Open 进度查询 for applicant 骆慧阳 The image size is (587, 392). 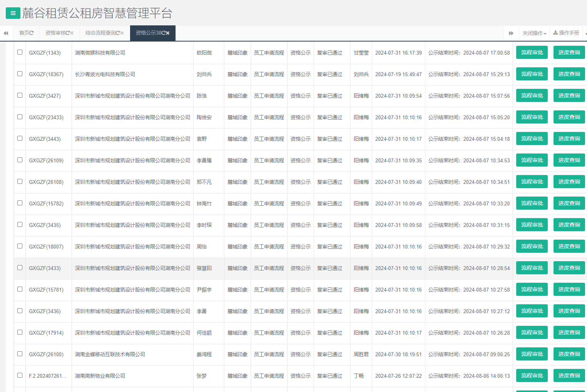(569, 268)
